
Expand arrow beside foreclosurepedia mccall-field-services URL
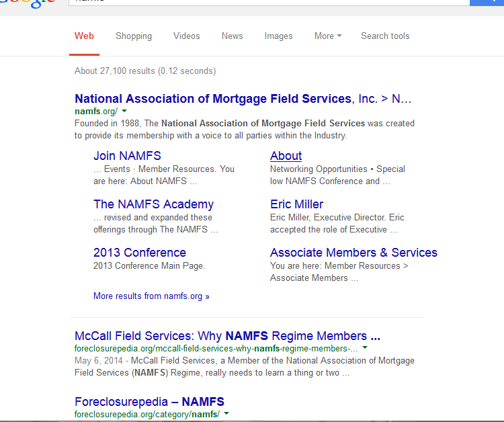365,347
